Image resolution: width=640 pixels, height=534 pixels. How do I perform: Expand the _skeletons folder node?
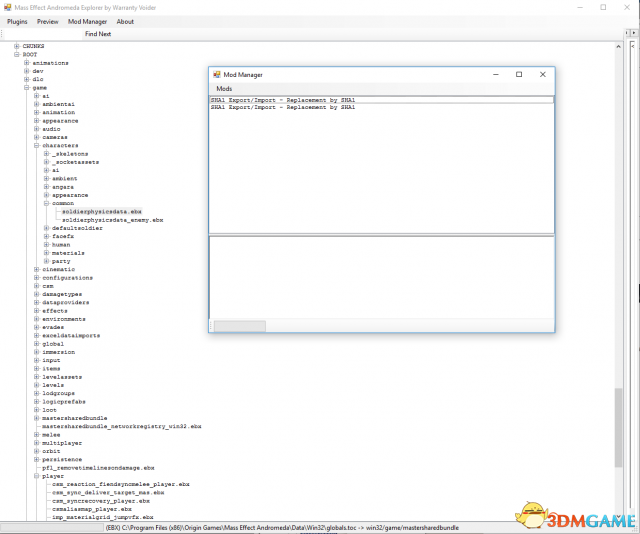click(x=46, y=154)
